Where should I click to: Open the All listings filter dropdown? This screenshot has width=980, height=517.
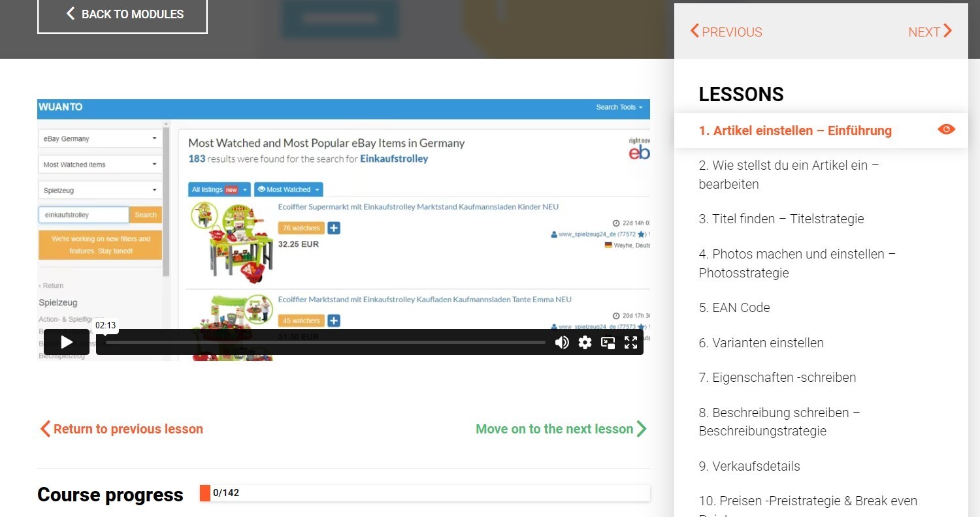point(220,189)
